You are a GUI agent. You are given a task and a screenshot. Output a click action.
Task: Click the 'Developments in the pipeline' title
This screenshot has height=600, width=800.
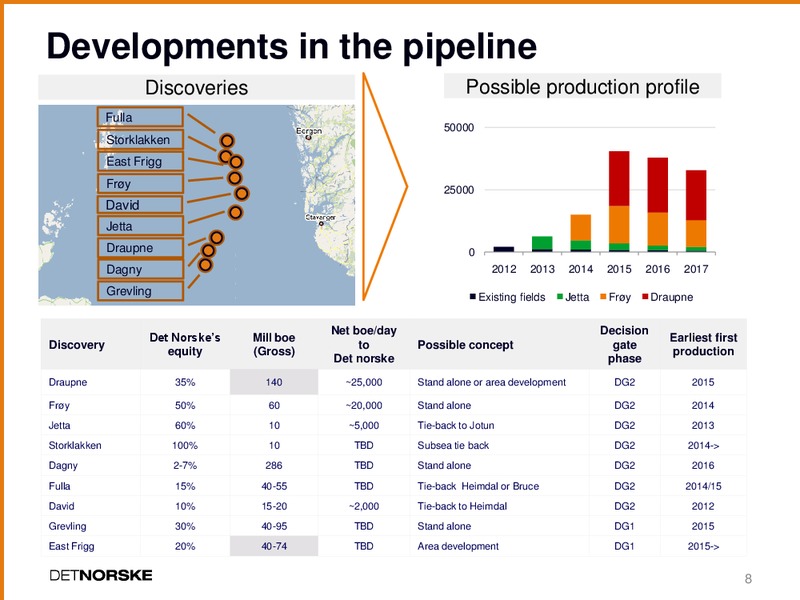[x=291, y=46]
